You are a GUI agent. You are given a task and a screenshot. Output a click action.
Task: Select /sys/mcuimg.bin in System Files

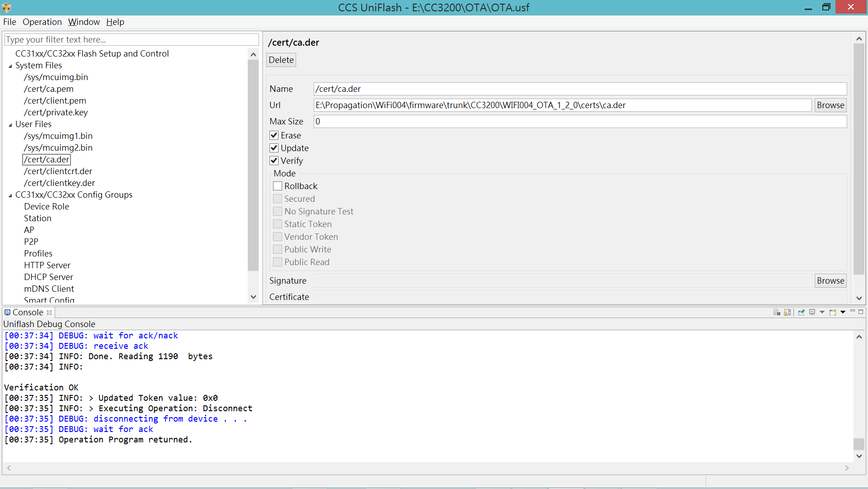56,77
